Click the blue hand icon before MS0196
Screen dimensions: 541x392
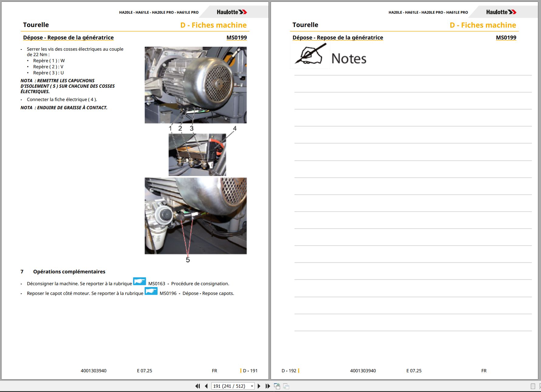coord(151,291)
